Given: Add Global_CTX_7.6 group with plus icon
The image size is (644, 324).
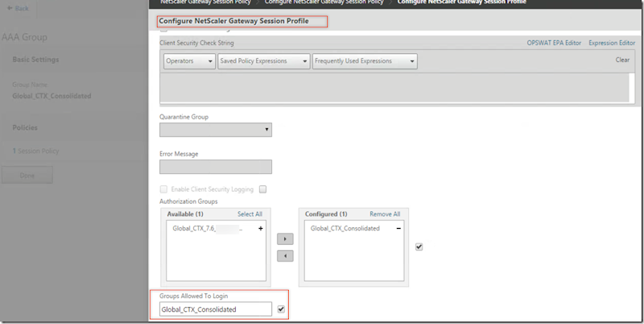Looking at the screenshot, I should 260,229.
